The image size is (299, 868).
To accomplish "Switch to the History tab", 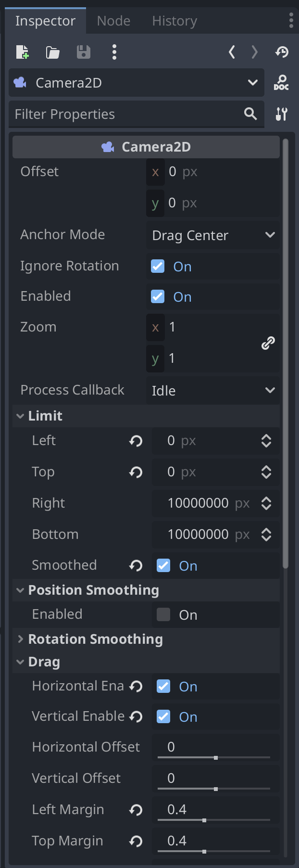I will [x=174, y=21].
